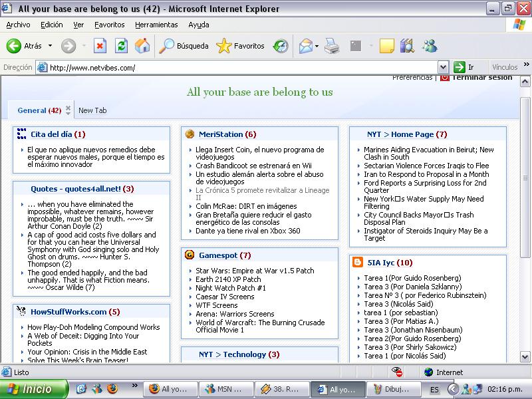
Task: Click the MeriStation feed icon
Action: click(190, 134)
